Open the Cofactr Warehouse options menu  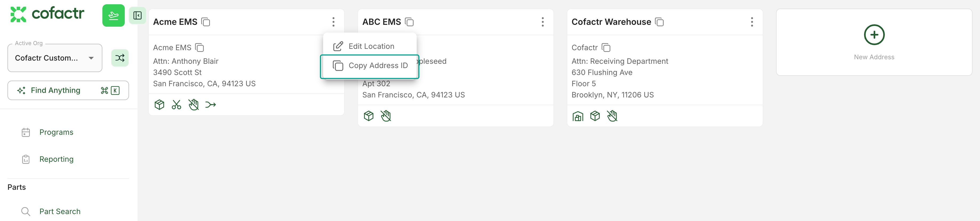(752, 22)
